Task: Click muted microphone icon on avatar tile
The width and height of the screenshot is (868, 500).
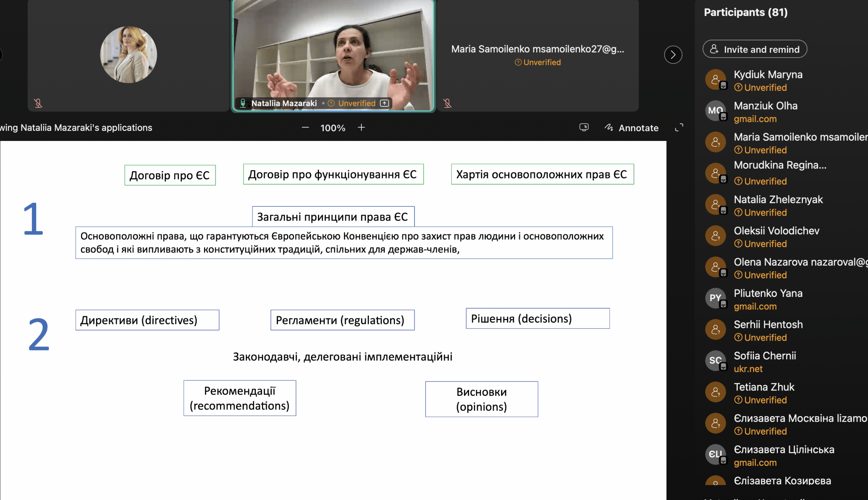Action: 38,103
